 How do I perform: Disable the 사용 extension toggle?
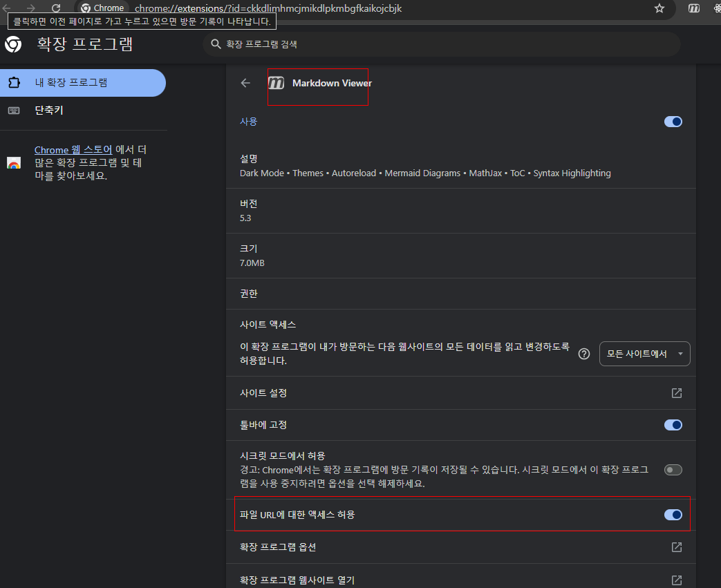click(x=673, y=122)
